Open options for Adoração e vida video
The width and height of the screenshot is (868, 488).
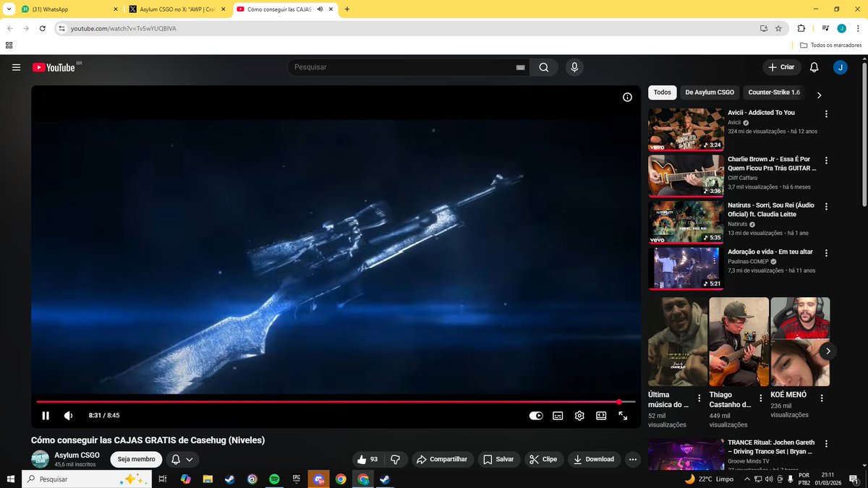[x=826, y=253]
